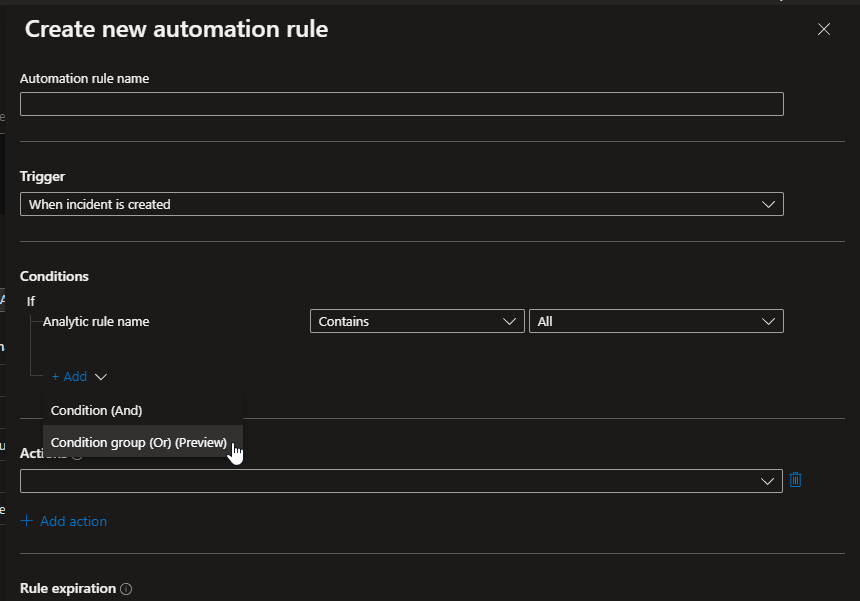The image size is (860, 601).
Task: Change the condition operator from Contains
Action: click(x=417, y=321)
